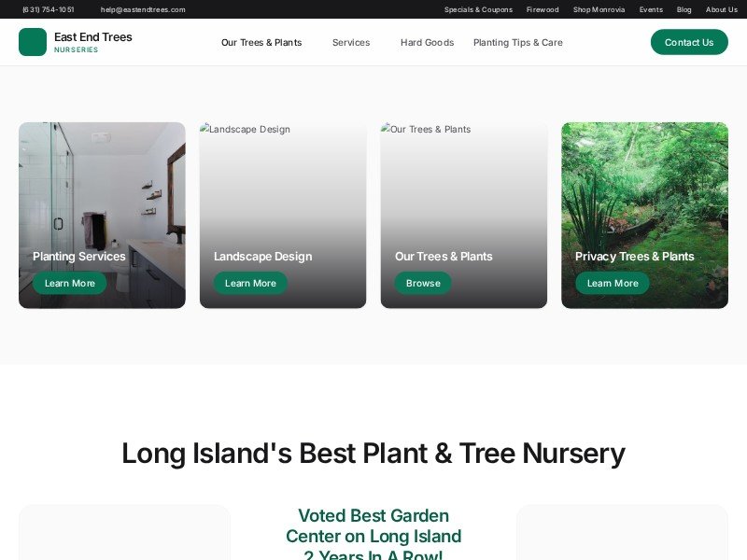This screenshot has height=560, width=747.
Task: Click Browse under Our Trees & Plants
Action: click(423, 283)
